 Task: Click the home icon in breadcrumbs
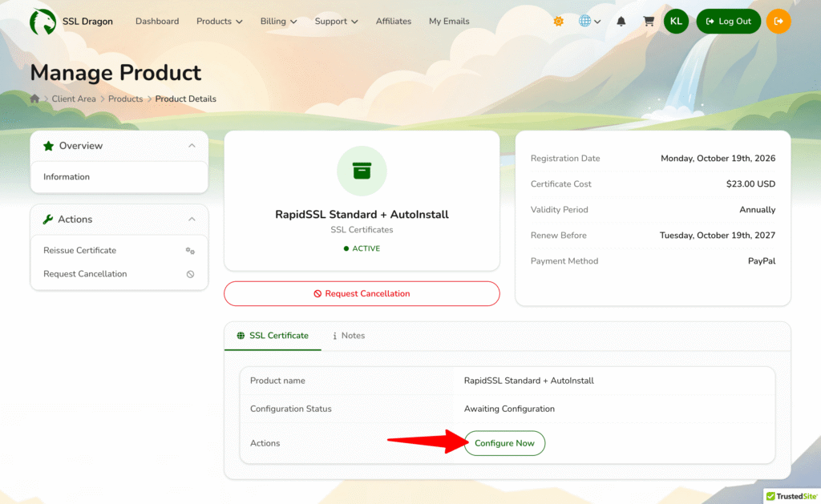[35, 99]
